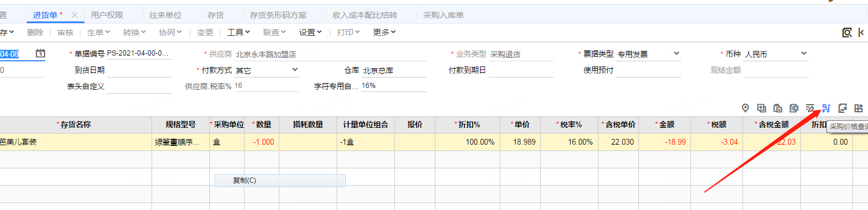The width and height of the screenshot is (868, 210).
Task: Open purchase price query cart icon
Action: point(826,108)
